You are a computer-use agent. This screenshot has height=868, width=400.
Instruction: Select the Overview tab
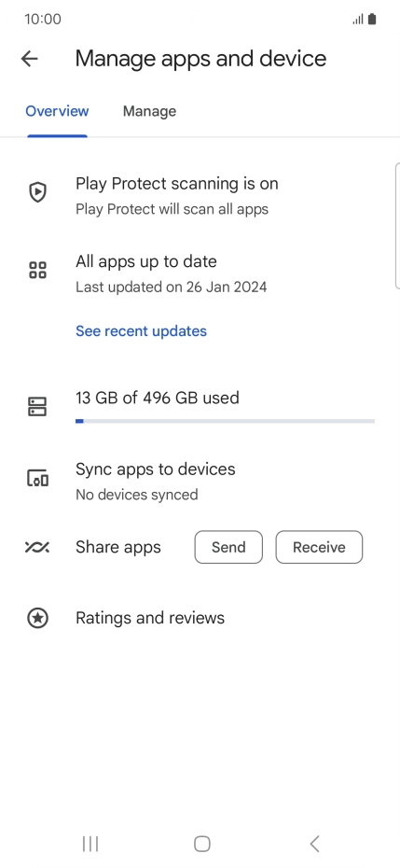pos(57,111)
